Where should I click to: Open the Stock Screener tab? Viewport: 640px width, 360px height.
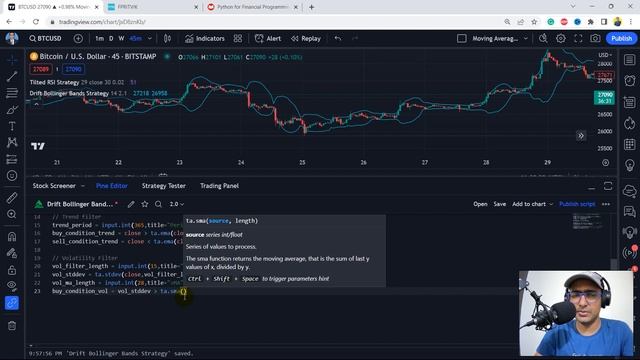(54, 186)
